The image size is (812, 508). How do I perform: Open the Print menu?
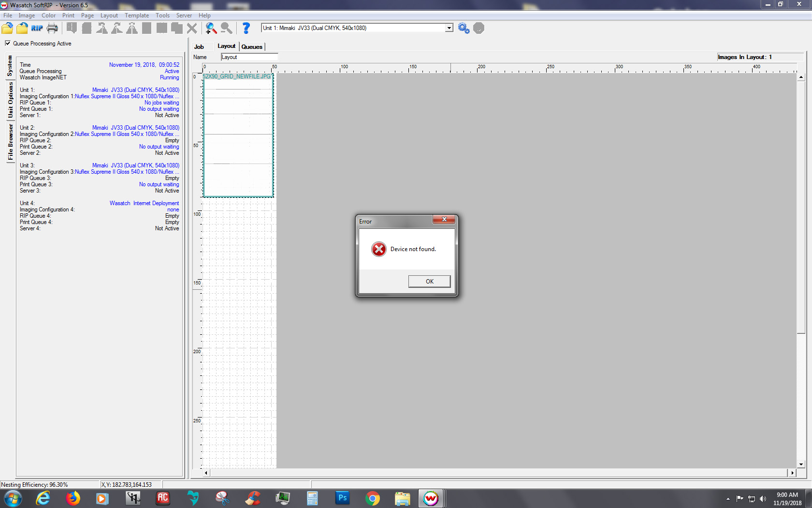click(x=68, y=15)
